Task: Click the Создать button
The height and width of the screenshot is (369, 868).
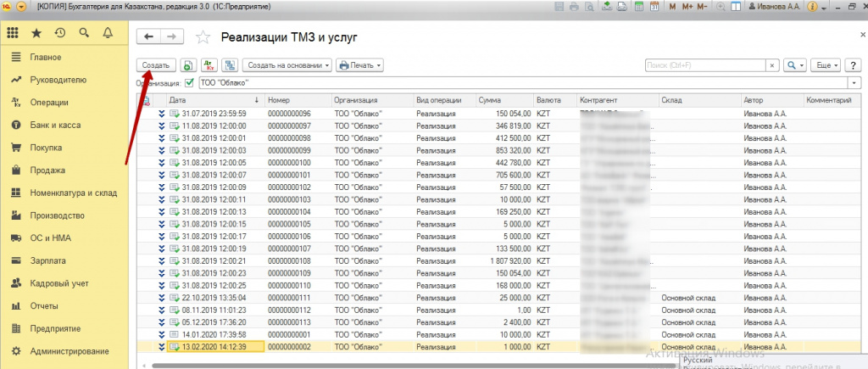Action: (156, 65)
